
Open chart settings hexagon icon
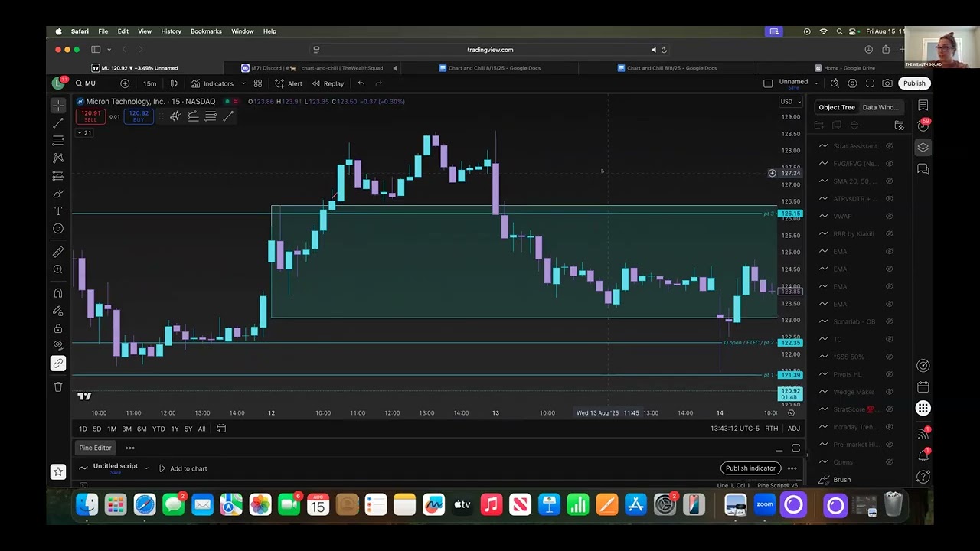point(852,83)
